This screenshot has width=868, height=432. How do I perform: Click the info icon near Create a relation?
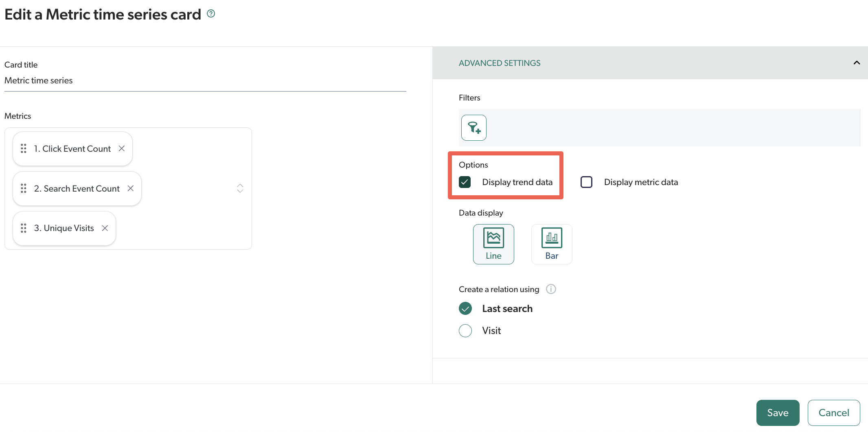click(551, 289)
